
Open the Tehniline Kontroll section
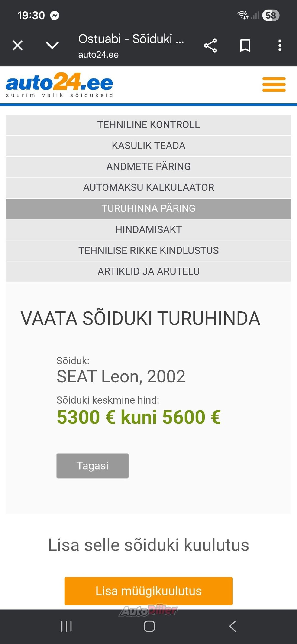point(148,125)
